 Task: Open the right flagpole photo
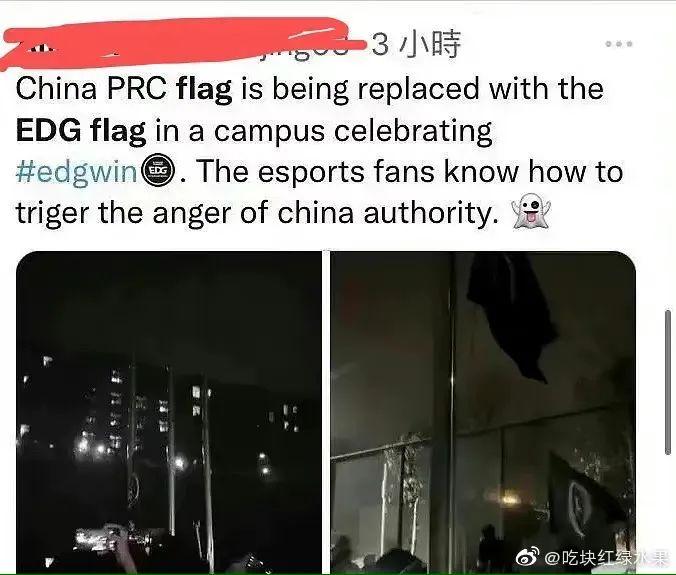coord(483,412)
